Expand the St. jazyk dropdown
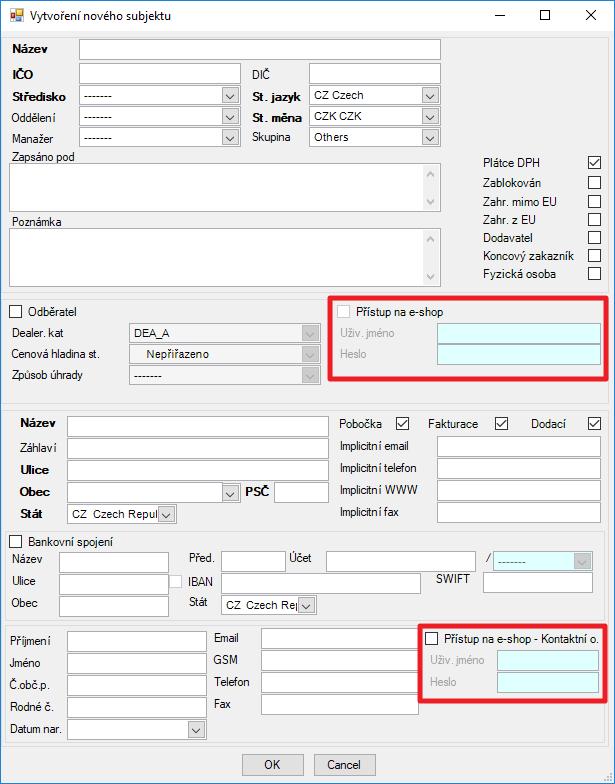 tap(430, 95)
